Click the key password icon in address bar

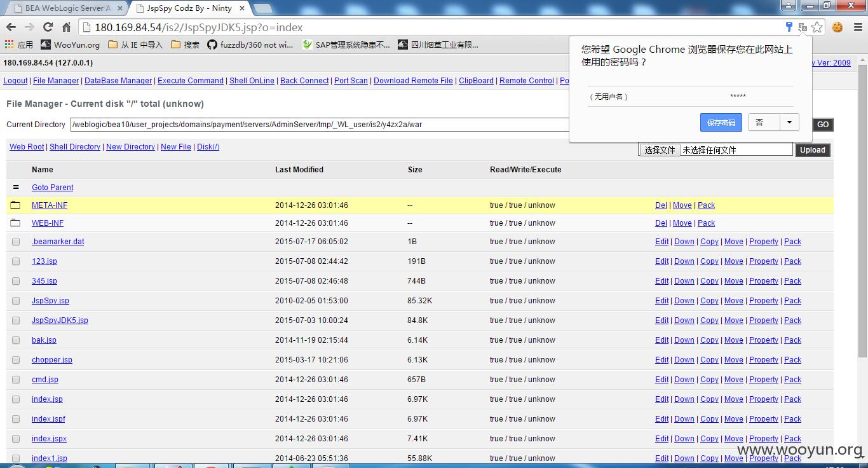(789, 27)
